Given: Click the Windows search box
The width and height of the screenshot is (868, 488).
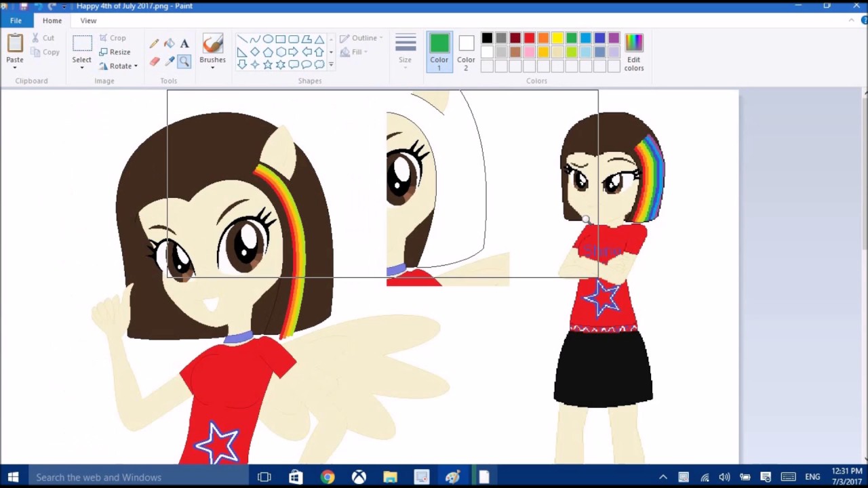Looking at the screenshot, I should click(x=138, y=477).
